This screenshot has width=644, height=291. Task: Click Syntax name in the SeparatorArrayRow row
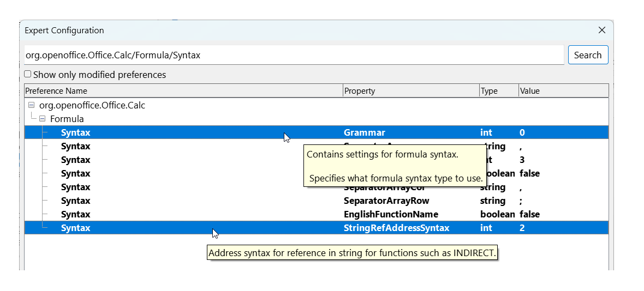point(75,201)
